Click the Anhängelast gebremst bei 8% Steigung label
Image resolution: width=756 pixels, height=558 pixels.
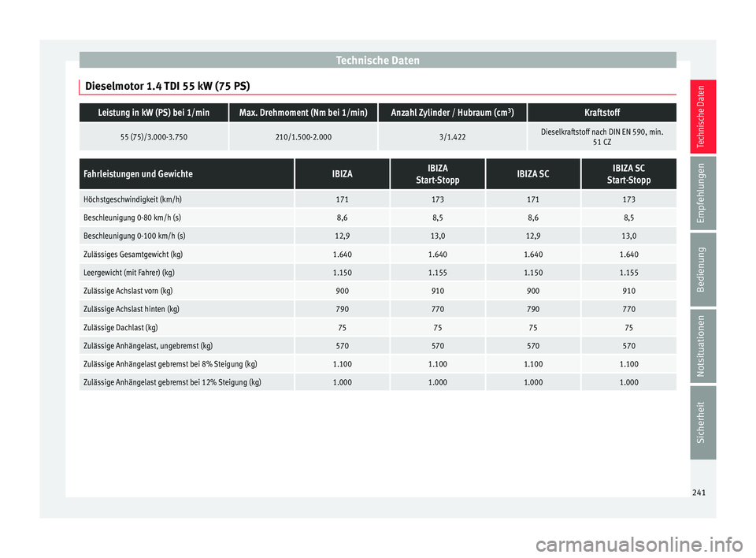point(170,364)
